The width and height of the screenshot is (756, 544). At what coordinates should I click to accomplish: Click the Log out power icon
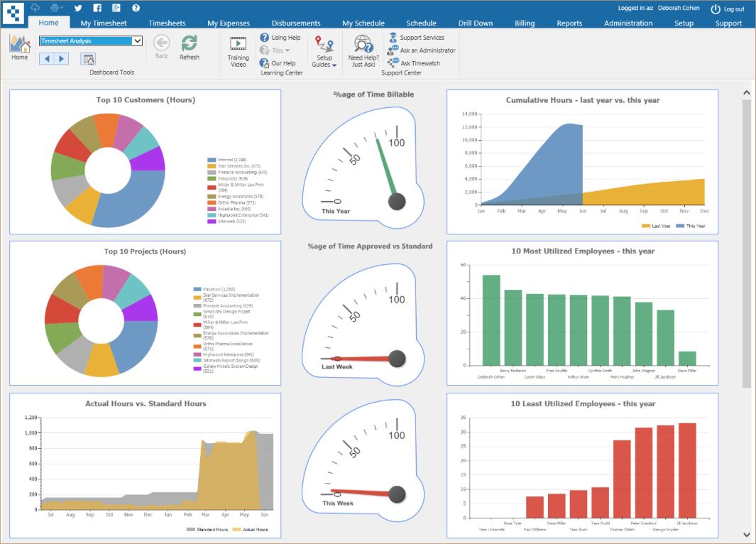716,9
